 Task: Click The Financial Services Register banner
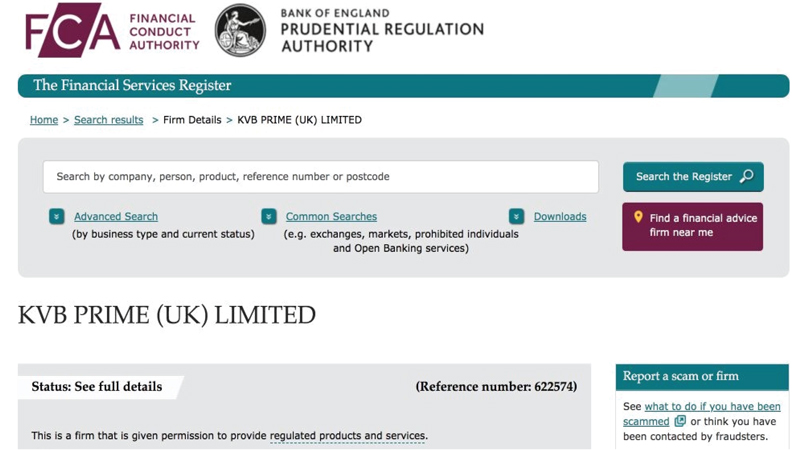tap(403, 85)
